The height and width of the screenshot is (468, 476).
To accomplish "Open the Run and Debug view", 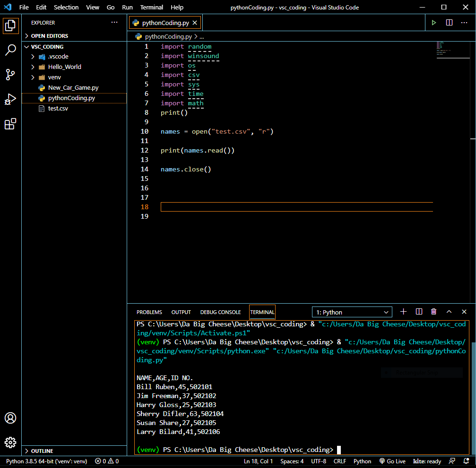I will tap(10, 99).
